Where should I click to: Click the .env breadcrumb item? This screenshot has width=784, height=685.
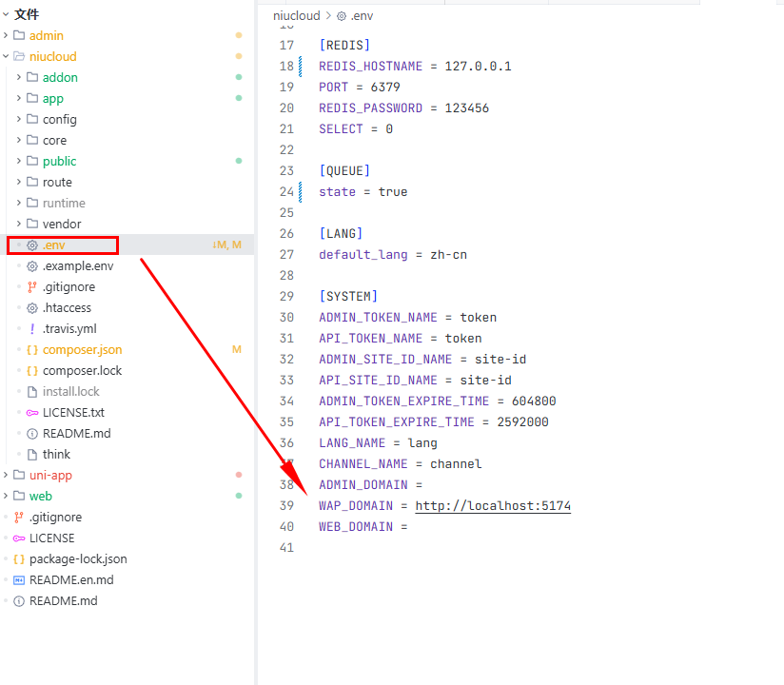pos(362,16)
